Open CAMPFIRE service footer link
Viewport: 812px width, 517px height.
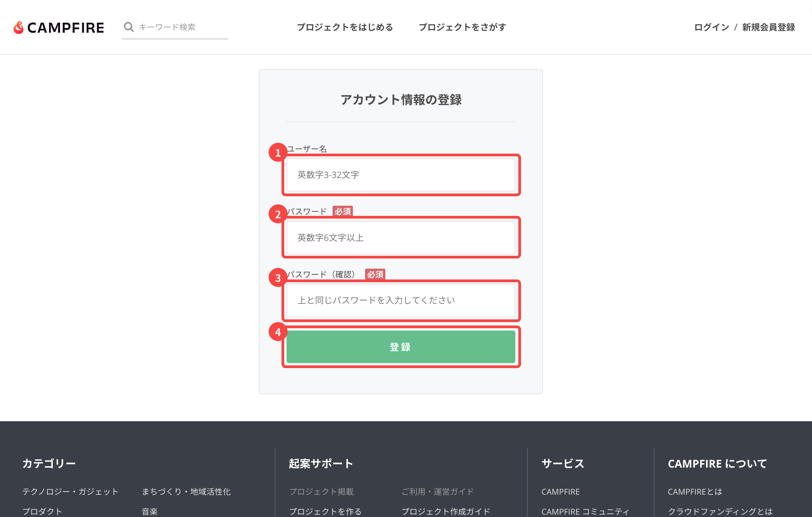[x=560, y=492]
